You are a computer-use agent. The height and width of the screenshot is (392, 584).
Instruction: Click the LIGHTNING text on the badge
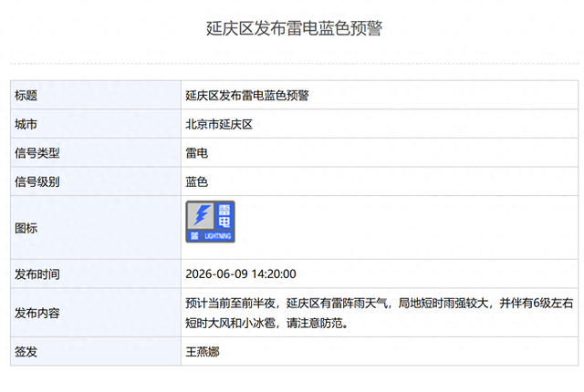click(x=218, y=236)
